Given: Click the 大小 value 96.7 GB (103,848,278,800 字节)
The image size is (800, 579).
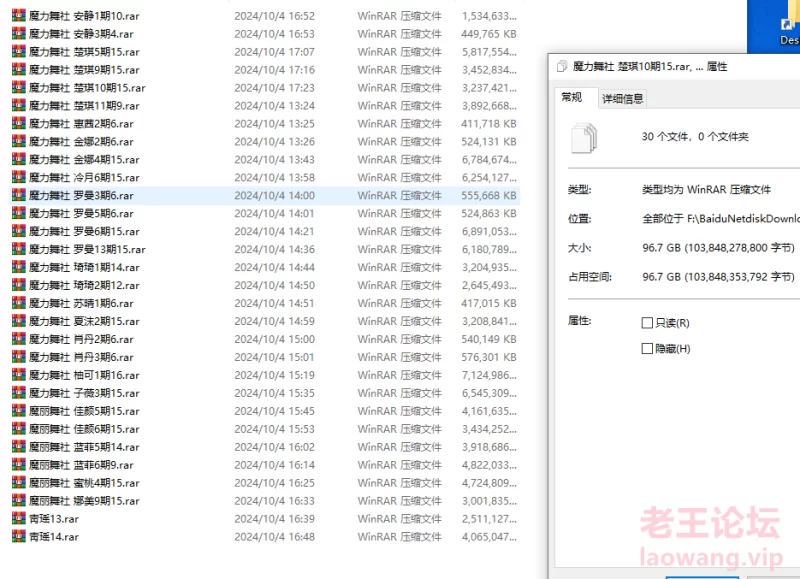Looking at the screenshot, I should 718,247.
